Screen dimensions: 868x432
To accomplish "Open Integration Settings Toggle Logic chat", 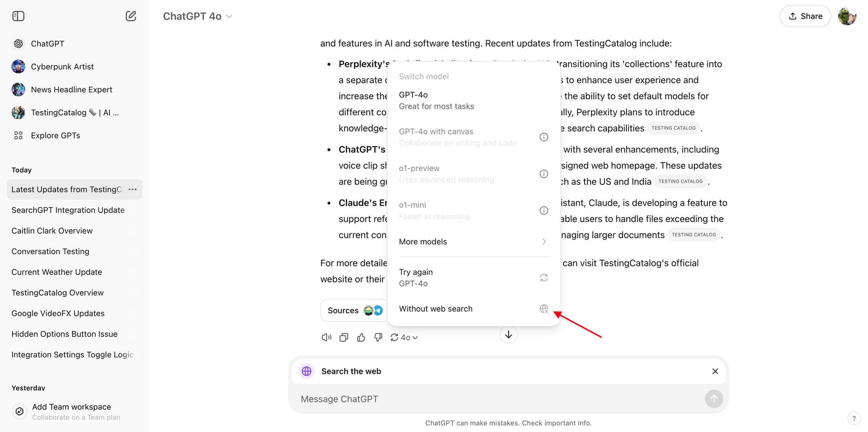I will point(75,355).
